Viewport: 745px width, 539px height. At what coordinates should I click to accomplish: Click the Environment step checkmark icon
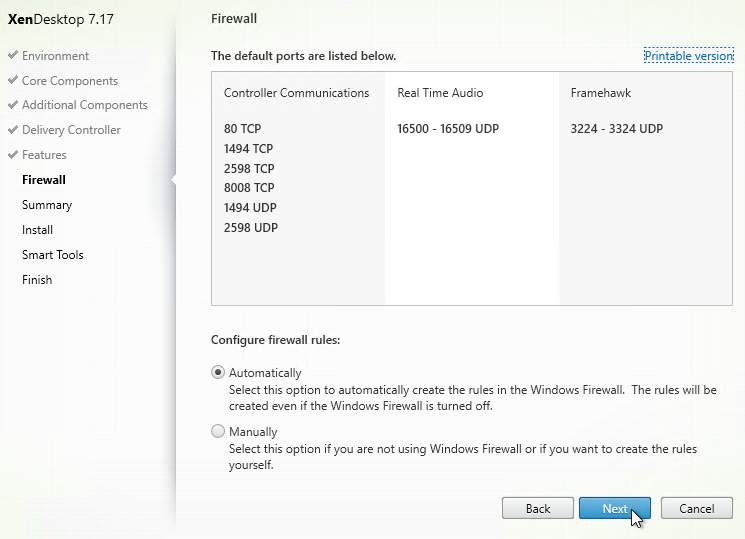pyautogui.click(x=13, y=55)
